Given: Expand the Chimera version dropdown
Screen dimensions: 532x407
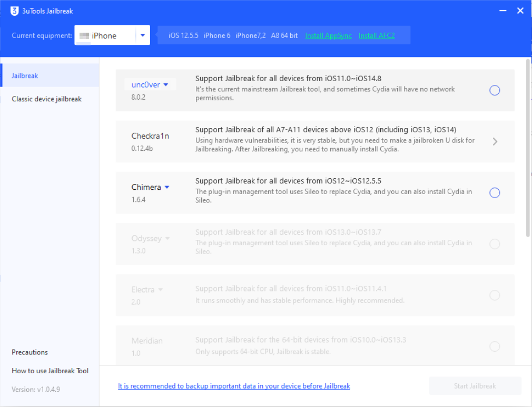Looking at the screenshot, I should [x=167, y=187].
